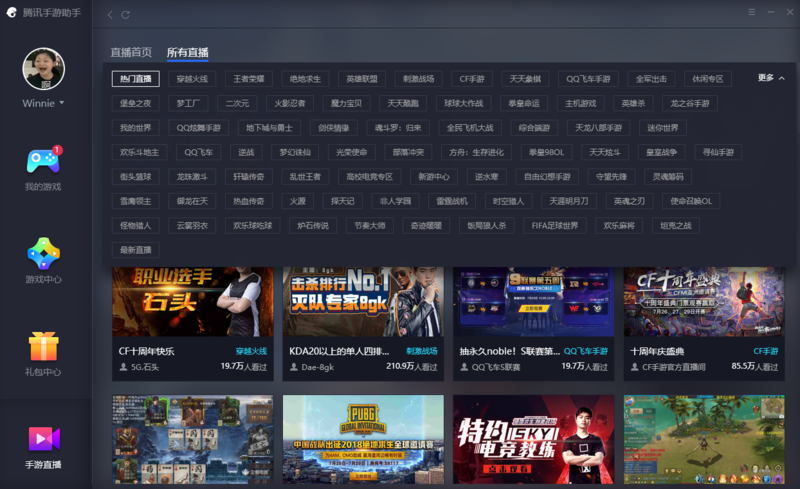Select 天涯明月刀 game tag
Image resolution: width=800 pixels, height=489 pixels.
(569, 201)
